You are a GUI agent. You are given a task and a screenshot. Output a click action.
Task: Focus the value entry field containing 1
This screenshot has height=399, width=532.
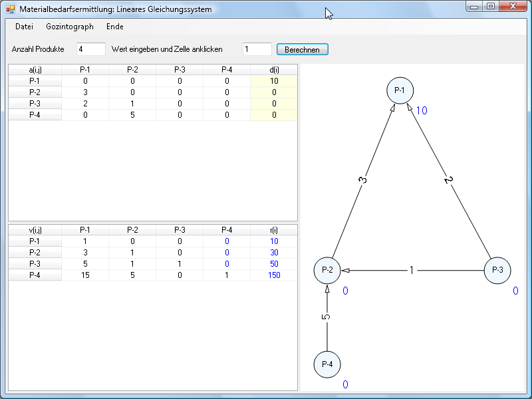point(257,49)
